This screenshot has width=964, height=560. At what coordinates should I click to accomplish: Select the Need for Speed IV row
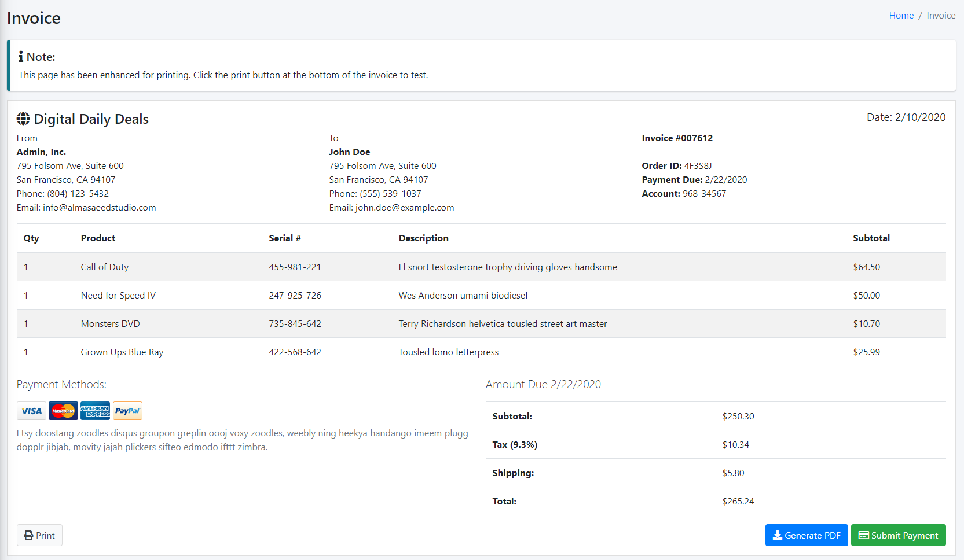coord(118,296)
